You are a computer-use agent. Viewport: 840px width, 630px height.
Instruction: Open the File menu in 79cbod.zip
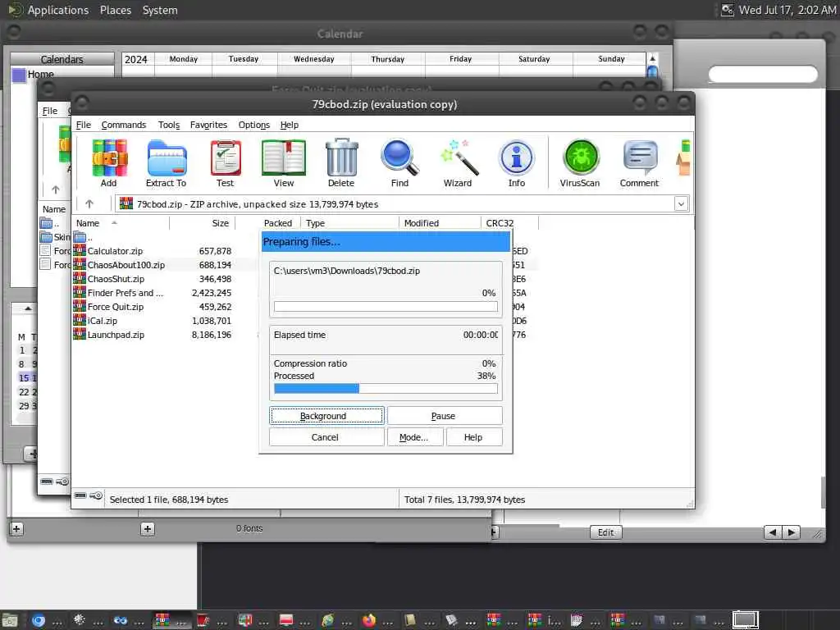84,125
